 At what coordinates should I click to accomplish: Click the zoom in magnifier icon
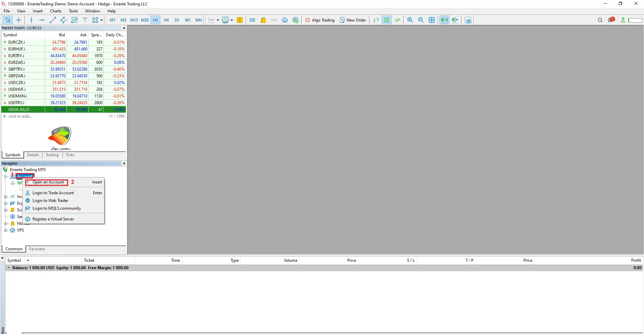(410, 20)
